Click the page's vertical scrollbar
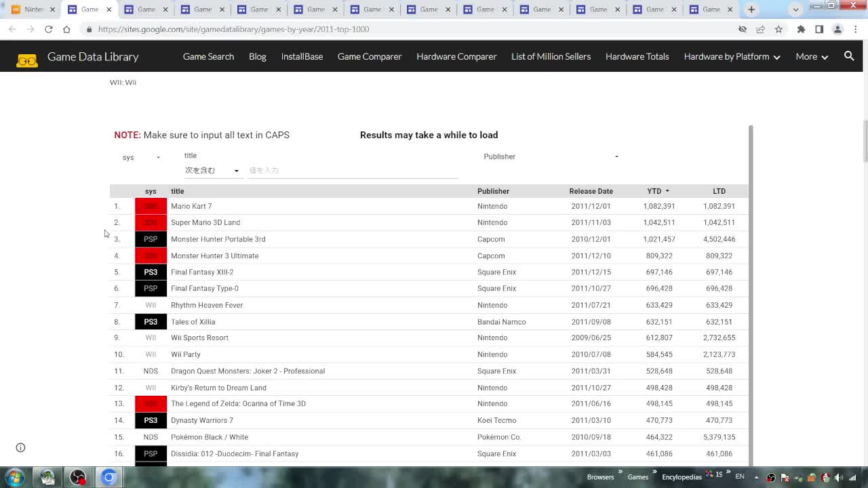This screenshot has width=868, height=488. pyautogui.click(x=865, y=142)
